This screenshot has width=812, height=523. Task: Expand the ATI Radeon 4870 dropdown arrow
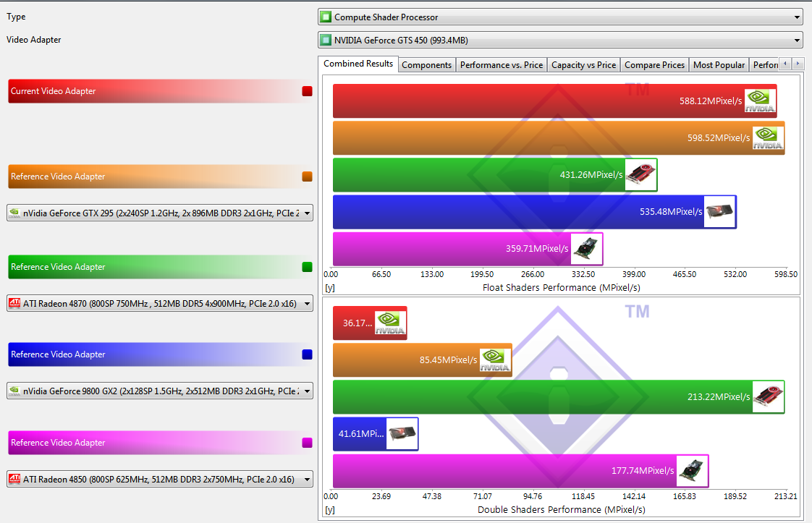tap(307, 303)
